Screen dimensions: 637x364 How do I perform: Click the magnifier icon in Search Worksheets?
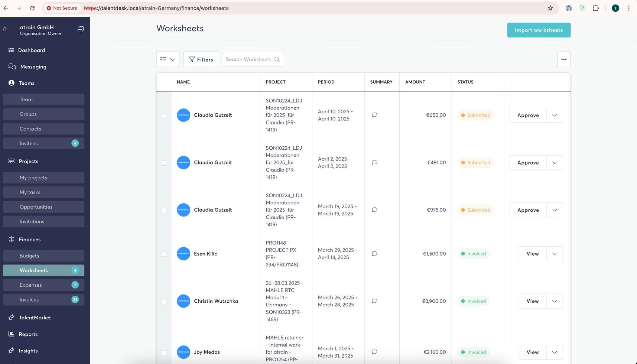277,59
